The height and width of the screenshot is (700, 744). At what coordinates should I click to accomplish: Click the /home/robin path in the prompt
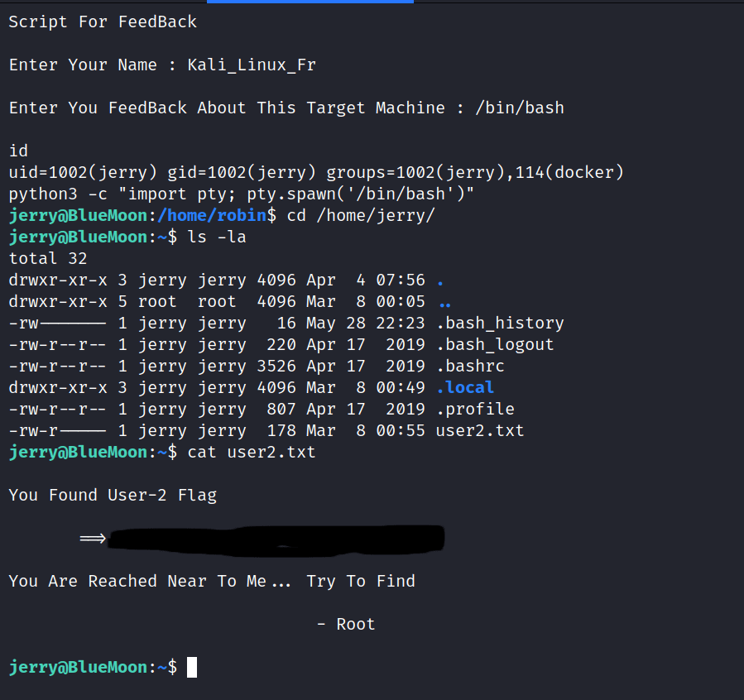coord(217,216)
